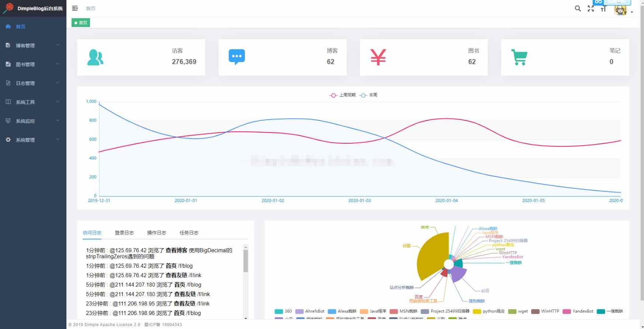Click the ICP备 19004343 footer link
Screen dimensions: 644x329
click(163, 325)
